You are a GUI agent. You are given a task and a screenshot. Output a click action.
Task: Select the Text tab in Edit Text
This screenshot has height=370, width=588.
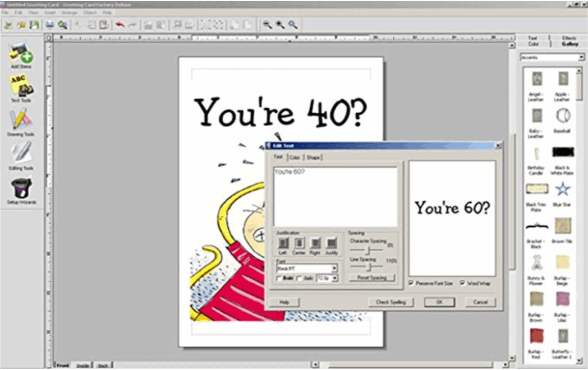(278, 157)
